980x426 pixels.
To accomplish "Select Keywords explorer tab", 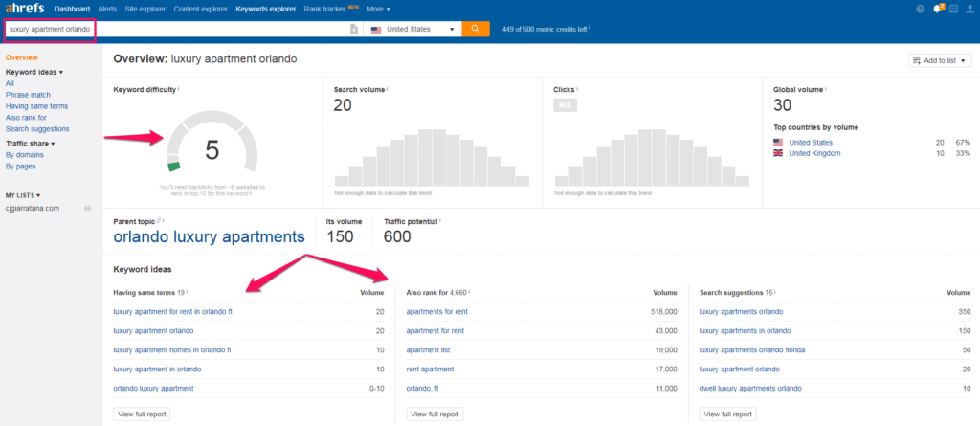I will tap(266, 9).
